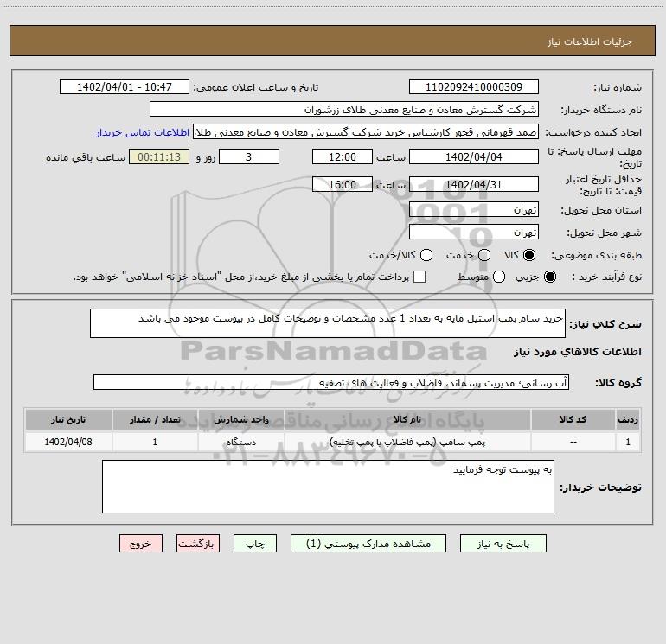Click the delivery province field تهران
The image size is (666, 644).
pos(474,209)
